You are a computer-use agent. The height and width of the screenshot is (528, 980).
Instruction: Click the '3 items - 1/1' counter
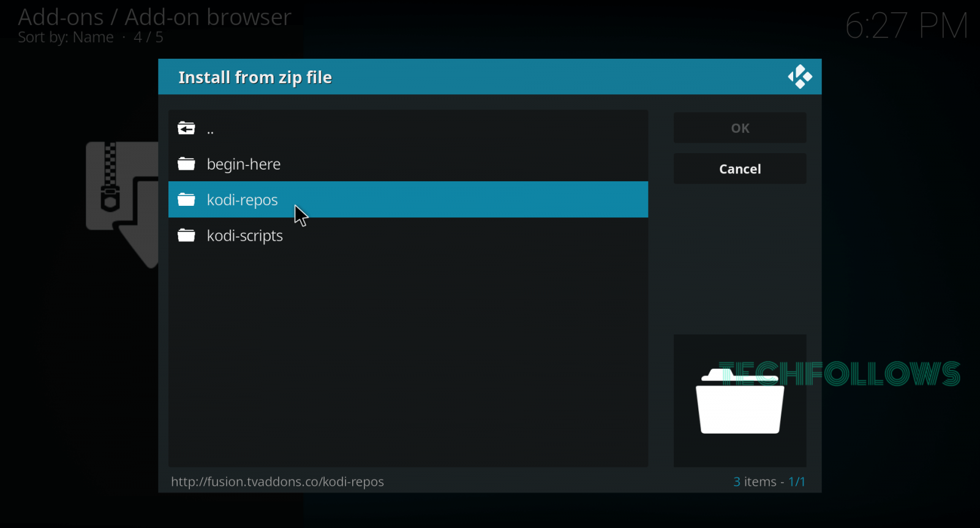[769, 481]
